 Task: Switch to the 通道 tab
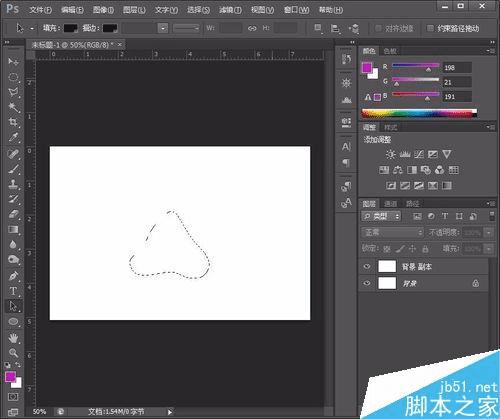click(390, 204)
